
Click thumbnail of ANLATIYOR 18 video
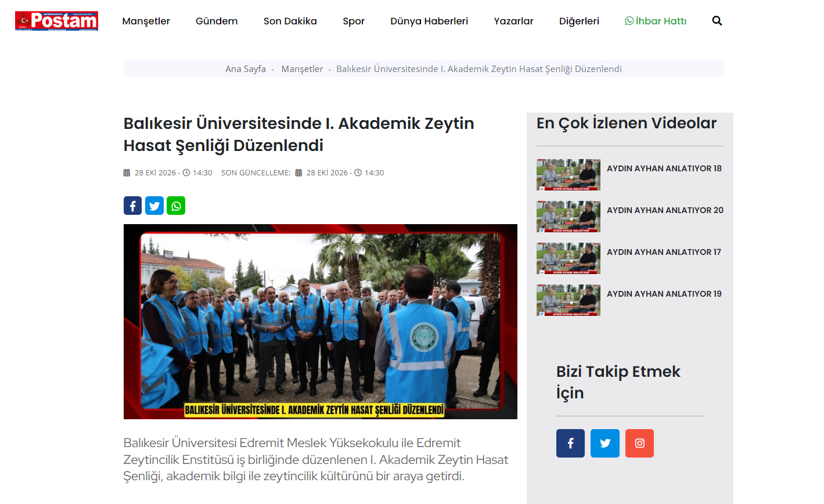(568, 175)
